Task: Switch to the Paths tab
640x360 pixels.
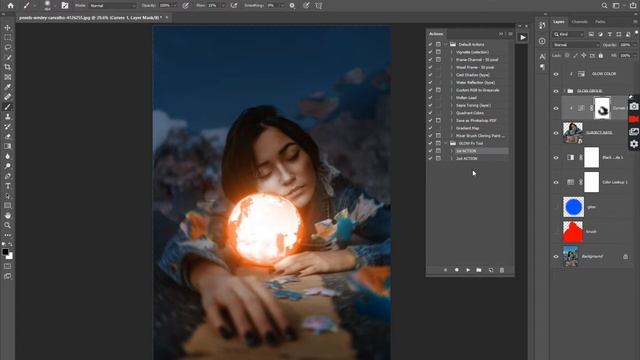Action: [x=600, y=22]
